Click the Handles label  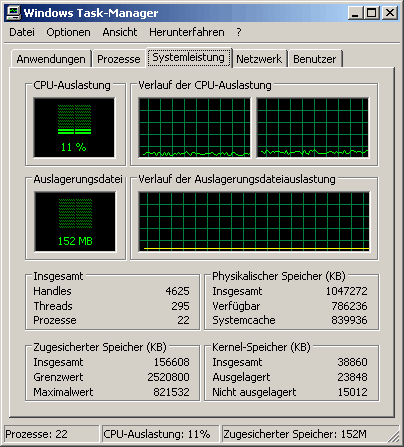(x=52, y=291)
